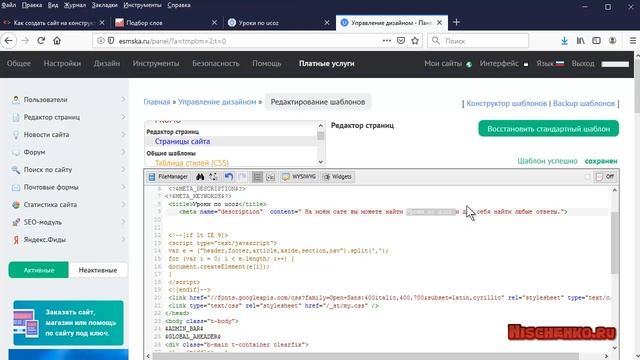Expand Редактор страниц sidebar item
The width and height of the screenshot is (640, 360).
click(x=68, y=117)
